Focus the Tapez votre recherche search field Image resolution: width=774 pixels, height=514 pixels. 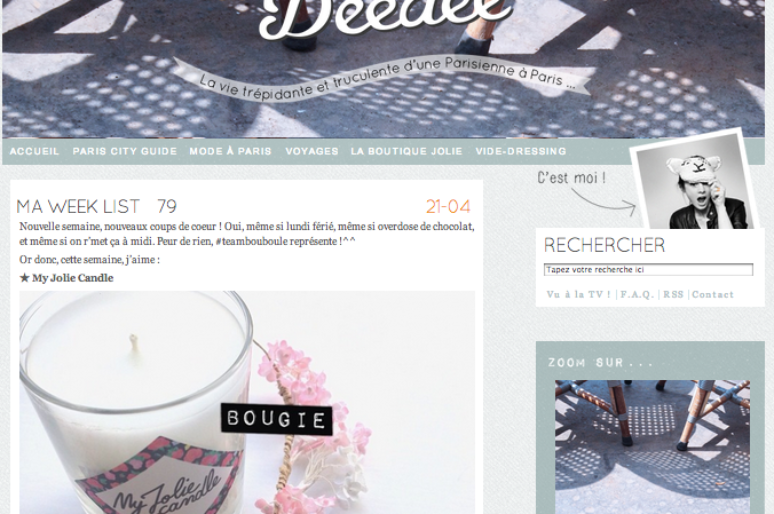coord(648,270)
